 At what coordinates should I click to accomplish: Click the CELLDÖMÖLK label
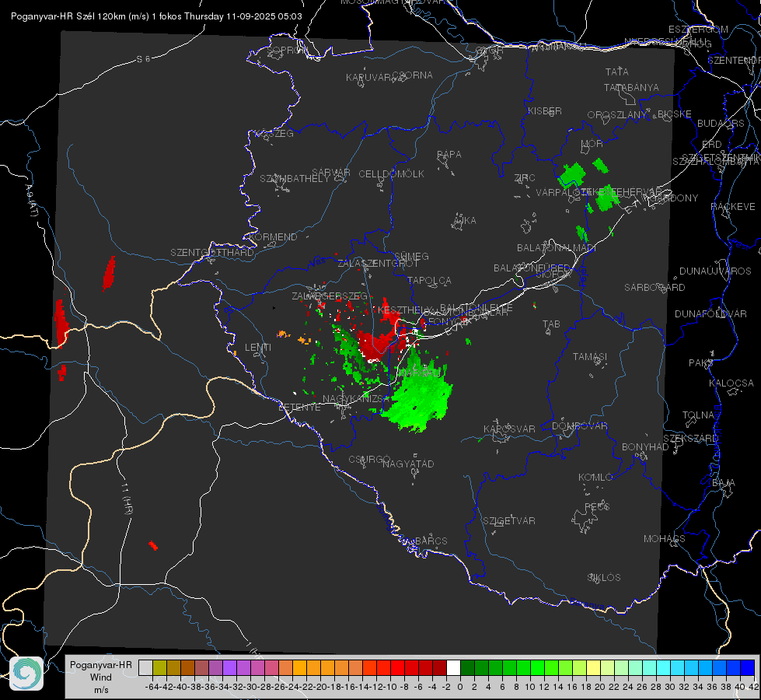coord(392,173)
